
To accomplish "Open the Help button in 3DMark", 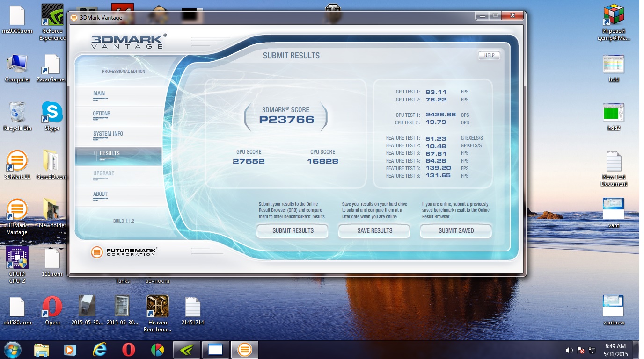I will coord(489,56).
